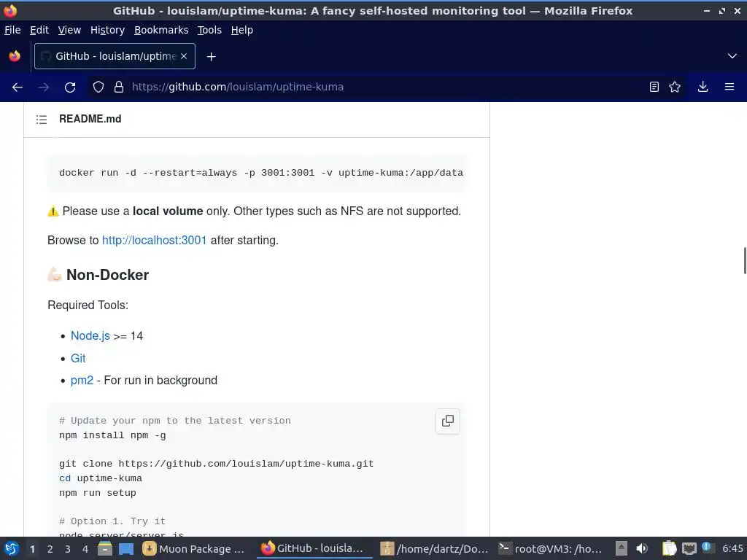Open Firefox hamburger application menu
747x560 pixels.
pos(729,87)
